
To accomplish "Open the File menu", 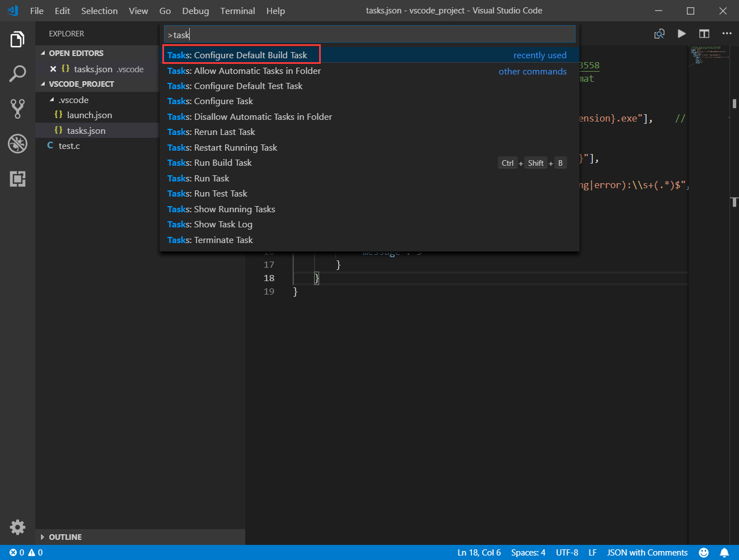I will pos(37,11).
